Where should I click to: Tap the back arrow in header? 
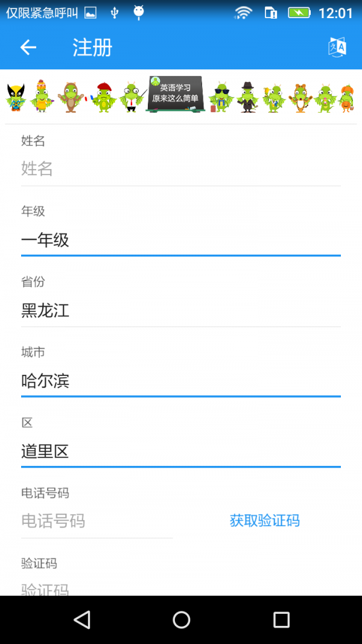tap(28, 48)
